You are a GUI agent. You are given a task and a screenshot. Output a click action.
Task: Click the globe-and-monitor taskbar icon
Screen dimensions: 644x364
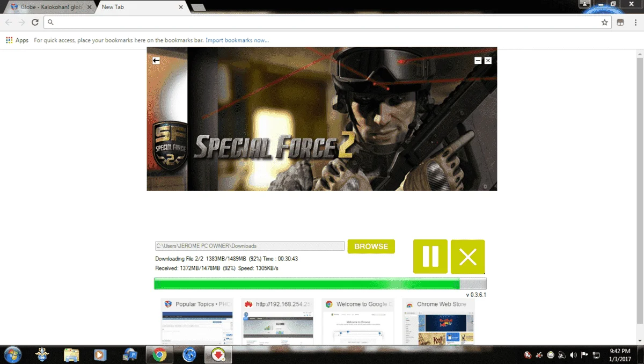[129, 354]
